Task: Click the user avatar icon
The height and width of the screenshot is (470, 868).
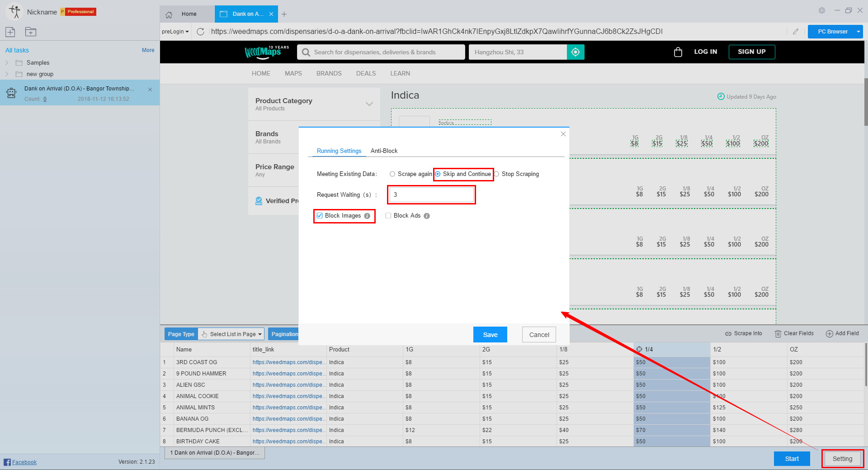Action: [x=14, y=12]
